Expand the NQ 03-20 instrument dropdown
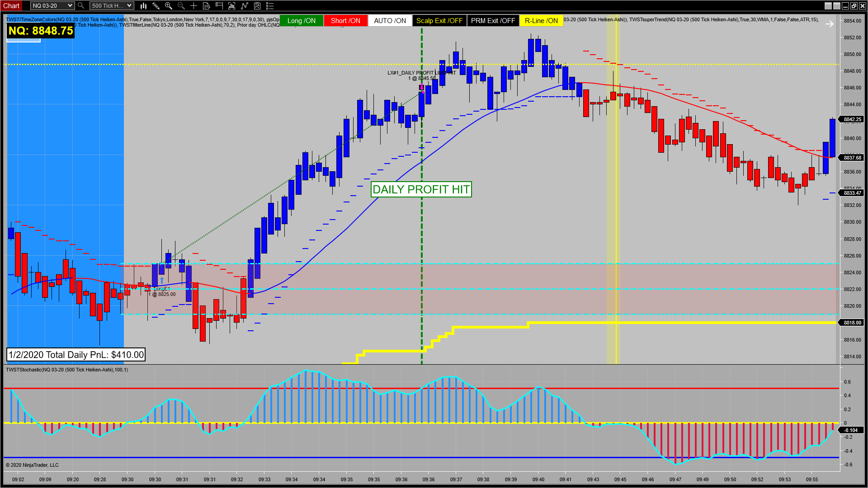The height and width of the screenshot is (488, 868). 52,6
